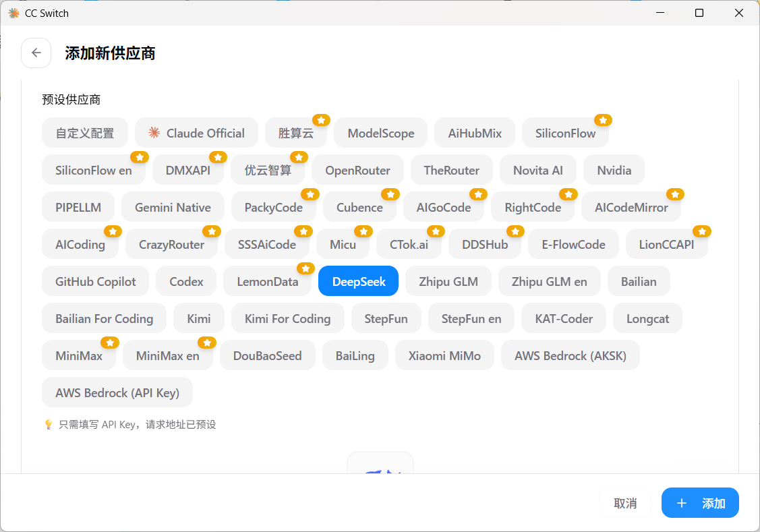Select the MiniMax preset

coord(78,355)
